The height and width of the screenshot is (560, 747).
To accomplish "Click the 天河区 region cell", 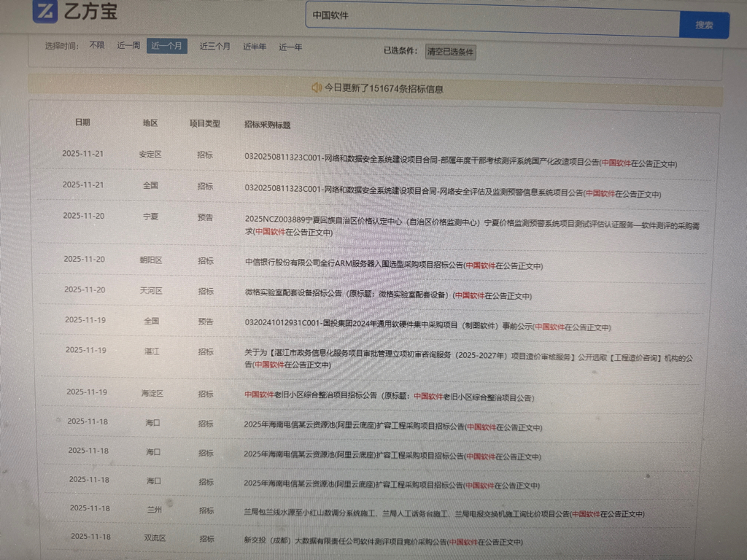I will (x=151, y=290).
